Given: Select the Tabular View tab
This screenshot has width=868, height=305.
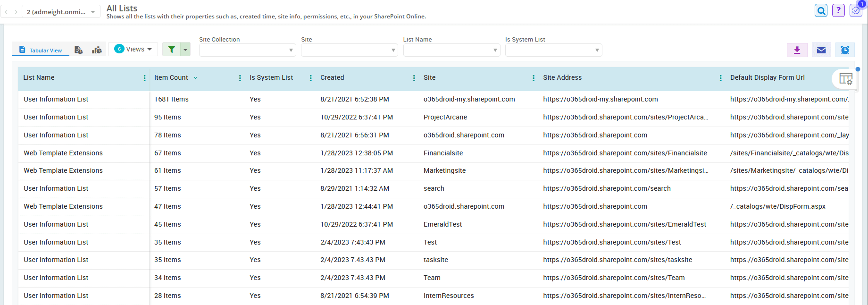Looking at the screenshot, I should point(41,50).
